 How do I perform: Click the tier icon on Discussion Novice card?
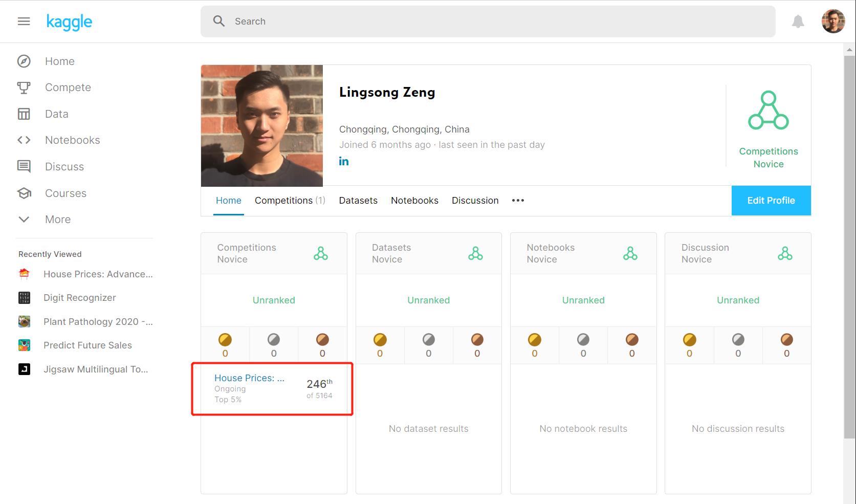(x=785, y=253)
